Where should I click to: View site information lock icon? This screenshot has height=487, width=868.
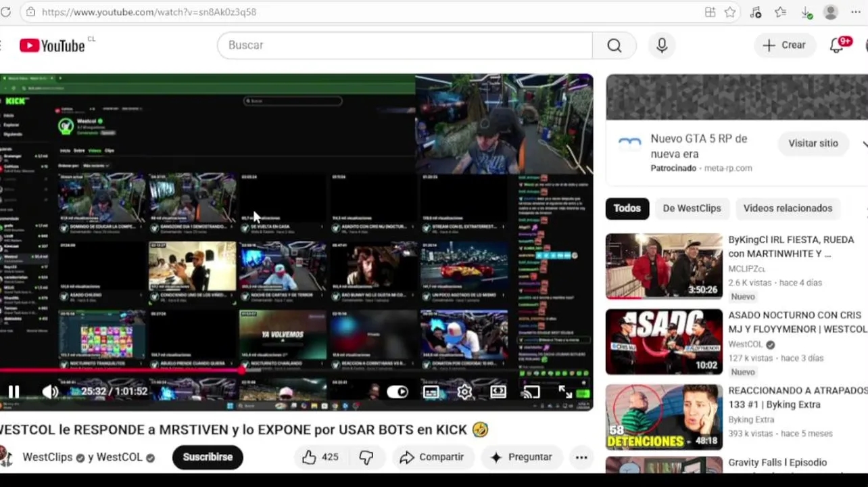pos(30,12)
